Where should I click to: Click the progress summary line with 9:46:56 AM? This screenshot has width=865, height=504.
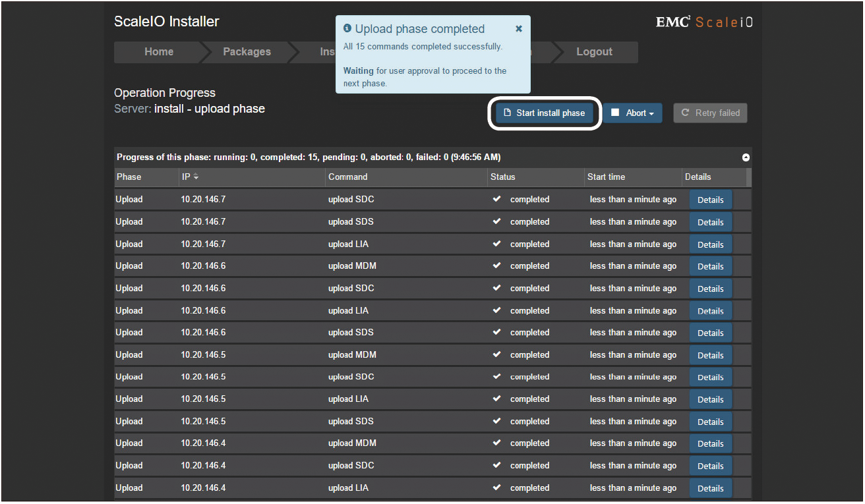[x=309, y=157]
